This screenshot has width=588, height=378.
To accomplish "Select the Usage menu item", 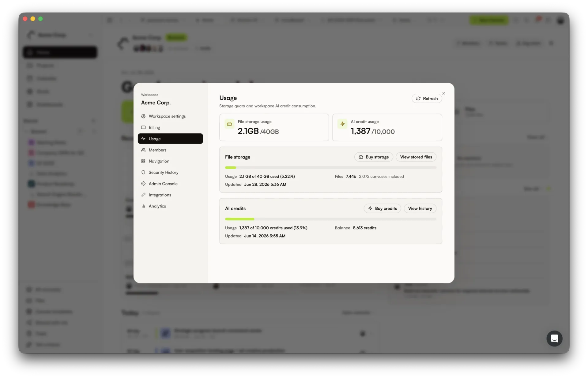I will [x=170, y=139].
